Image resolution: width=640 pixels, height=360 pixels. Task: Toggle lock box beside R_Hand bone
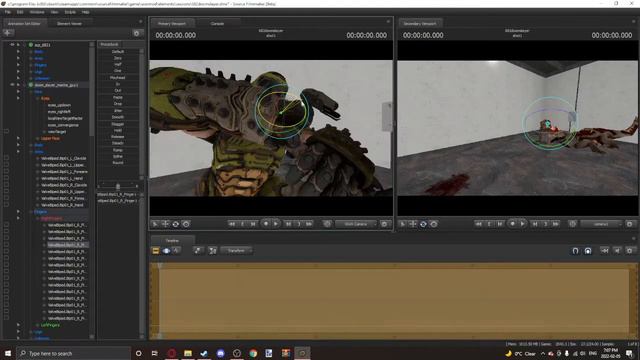(6, 205)
